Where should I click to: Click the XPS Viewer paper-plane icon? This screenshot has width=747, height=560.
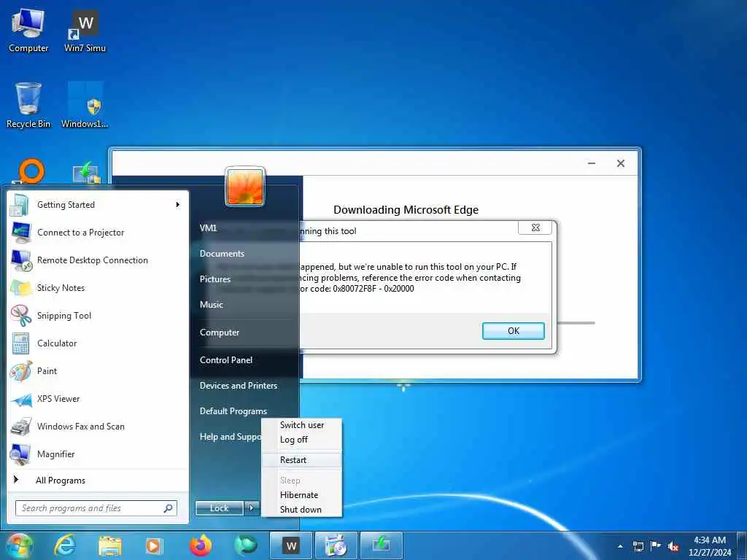21,399
